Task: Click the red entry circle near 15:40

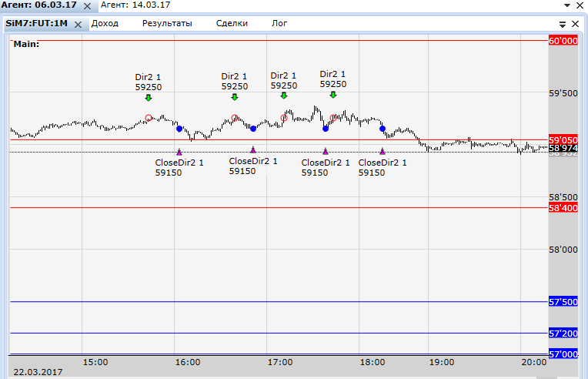Action: click(x=149, y=118)
